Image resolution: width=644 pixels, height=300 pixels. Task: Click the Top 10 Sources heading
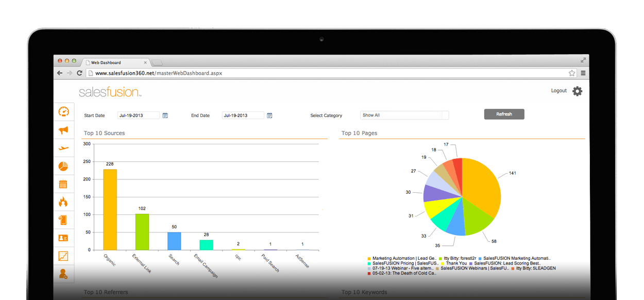pos(104,133)
